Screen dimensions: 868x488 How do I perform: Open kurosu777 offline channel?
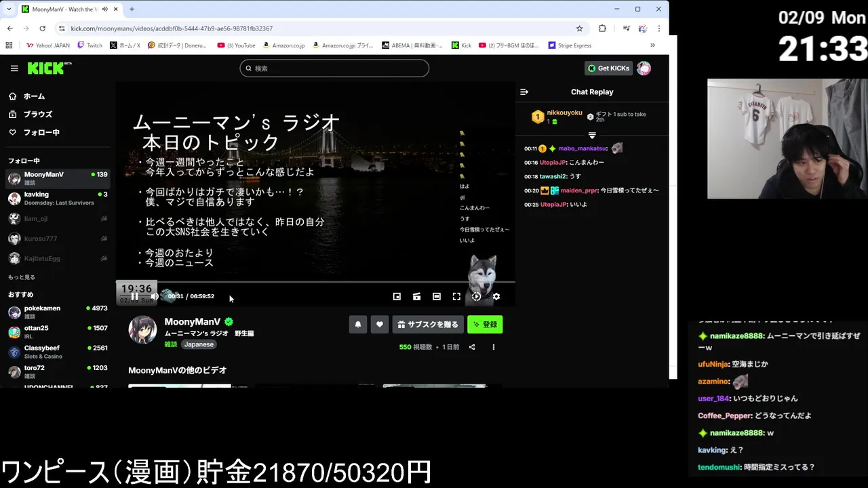pos(58,239)
